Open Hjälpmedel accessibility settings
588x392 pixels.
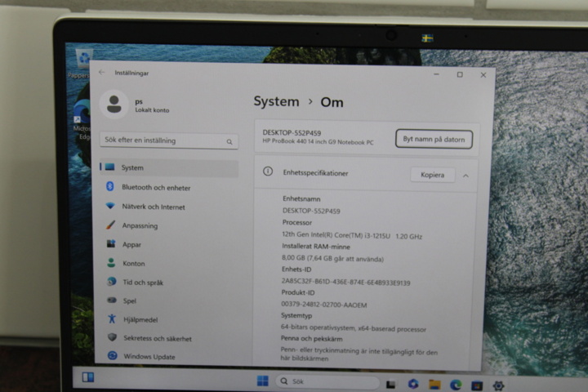[169, 319]
